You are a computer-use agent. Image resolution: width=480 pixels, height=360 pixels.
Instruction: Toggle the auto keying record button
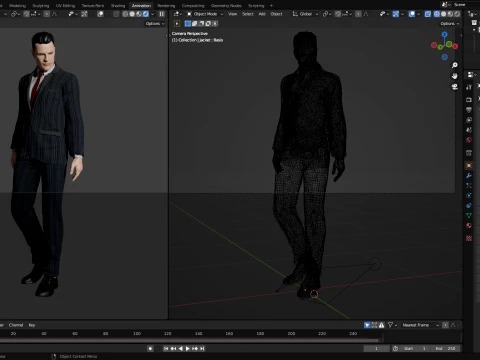tap(150, 348)
